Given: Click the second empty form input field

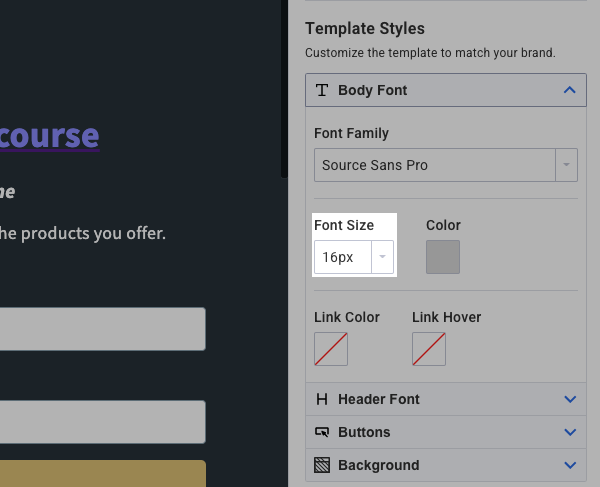Looking at the screenshot, I should [102, 422].
